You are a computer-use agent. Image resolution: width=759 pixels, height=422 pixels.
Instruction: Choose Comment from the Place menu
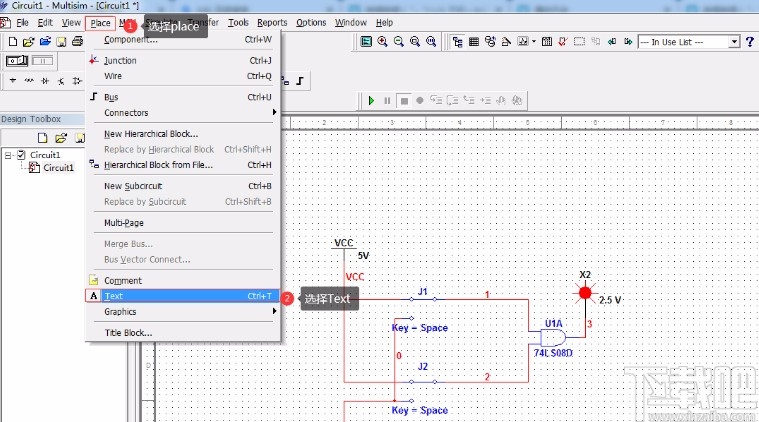coord(184,280)
